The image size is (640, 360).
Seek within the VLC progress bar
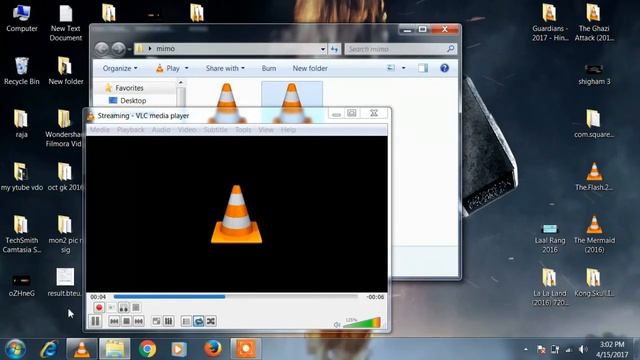(x=236, y=297)
